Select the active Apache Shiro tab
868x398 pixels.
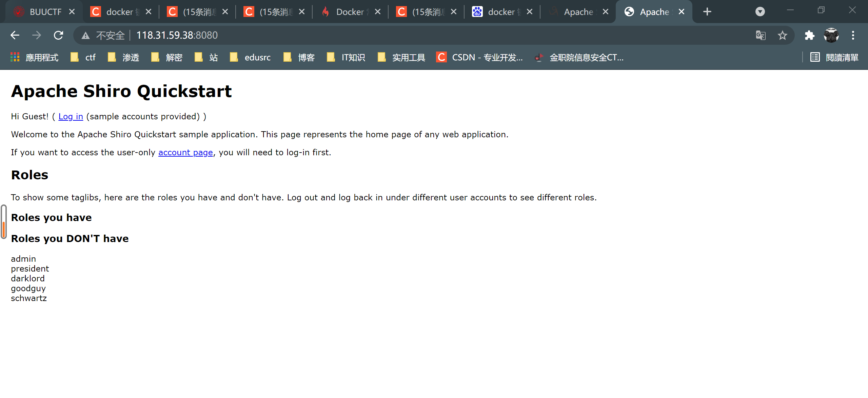click(x=653, y=12)
